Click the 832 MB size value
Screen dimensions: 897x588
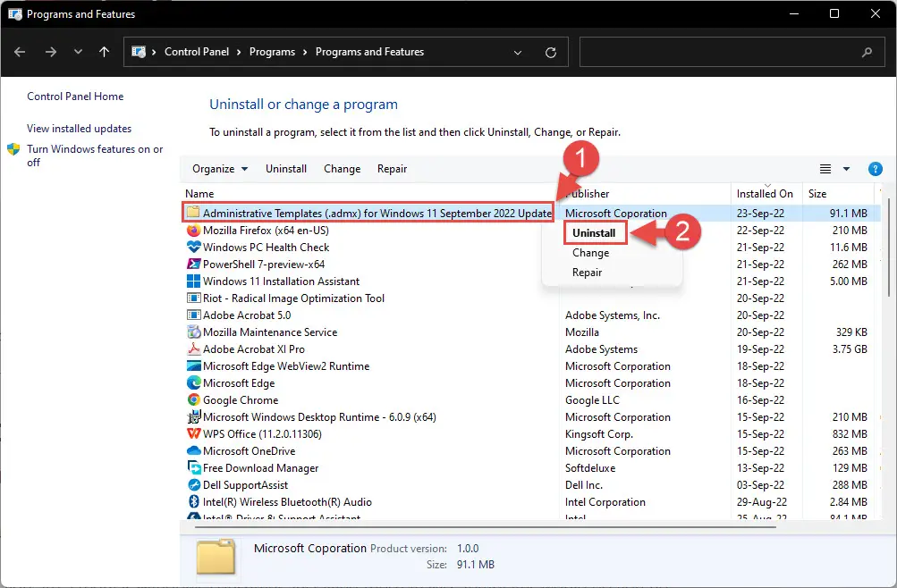tap(850, 434)
